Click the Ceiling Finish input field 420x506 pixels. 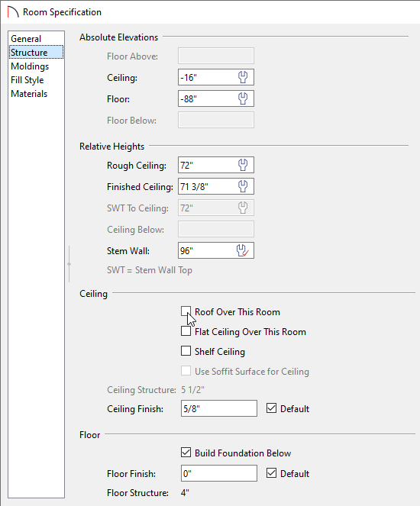pyautogui.click(x=219, y=408)
